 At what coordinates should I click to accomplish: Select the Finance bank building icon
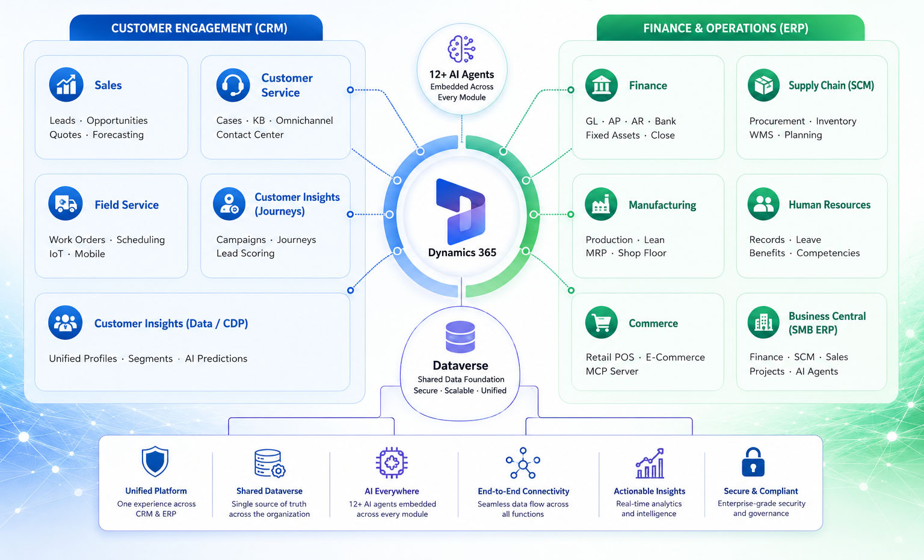602,85
